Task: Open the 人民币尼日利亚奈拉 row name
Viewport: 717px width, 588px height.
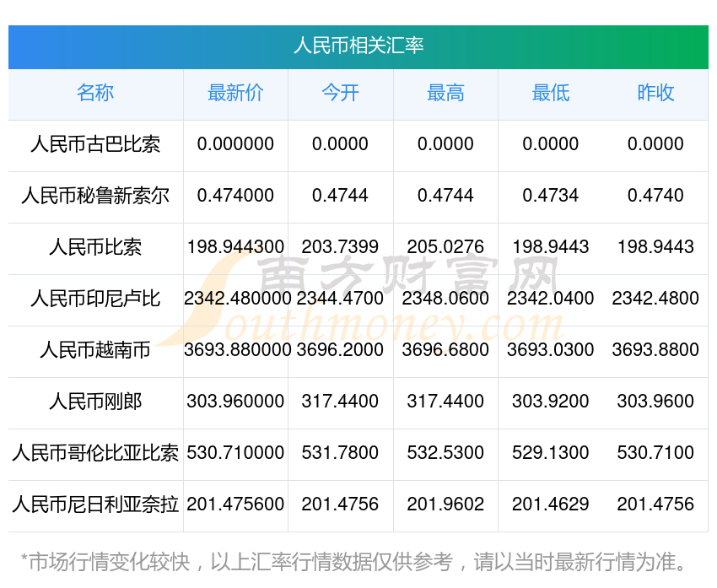Action: pos(95,504)
